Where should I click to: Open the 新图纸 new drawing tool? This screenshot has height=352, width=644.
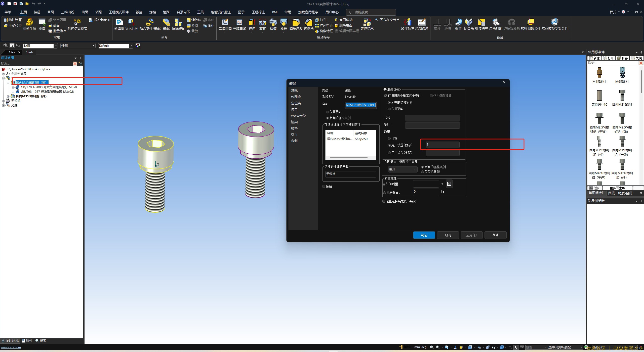tap(119, 22)
